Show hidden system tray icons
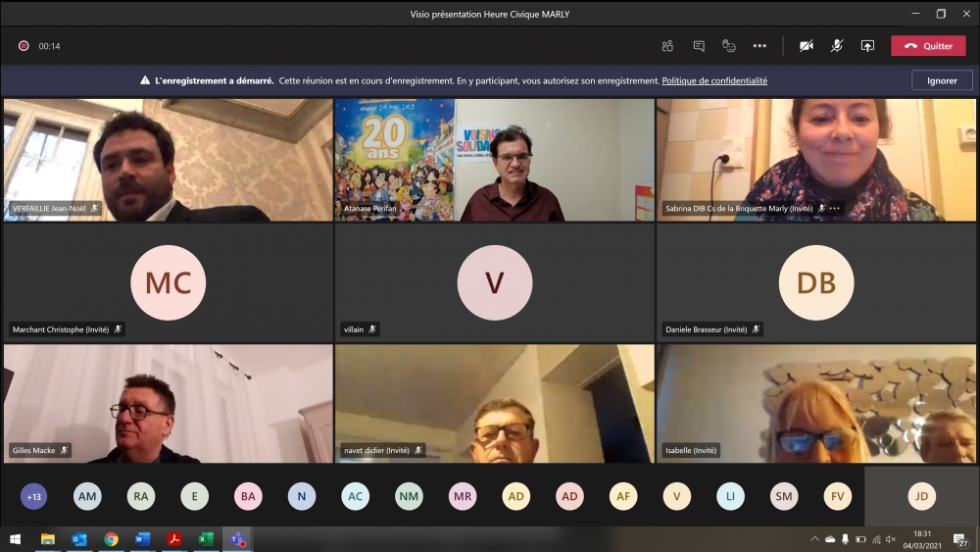This screenshot has width=980, height=552. point(814,539)
